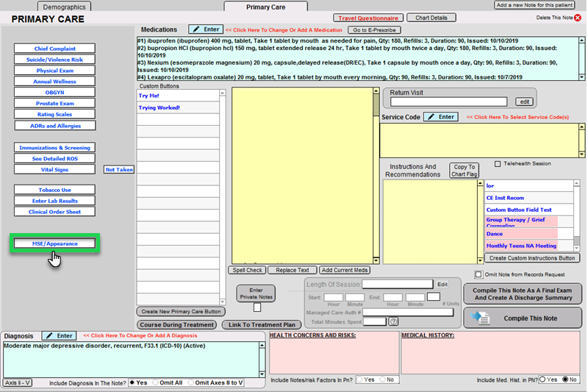
Task: Click the Medications Enter pencil button
Action: tap(205, 29)
